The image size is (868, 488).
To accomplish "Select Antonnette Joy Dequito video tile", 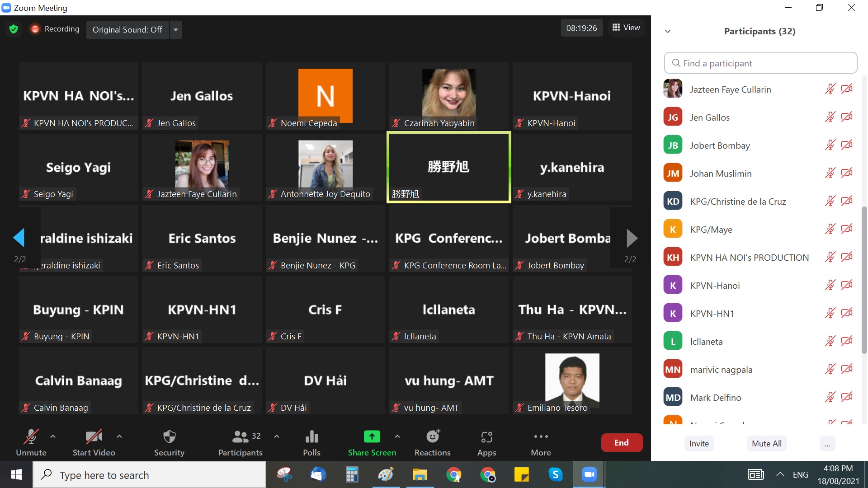I will click(325, 167).
